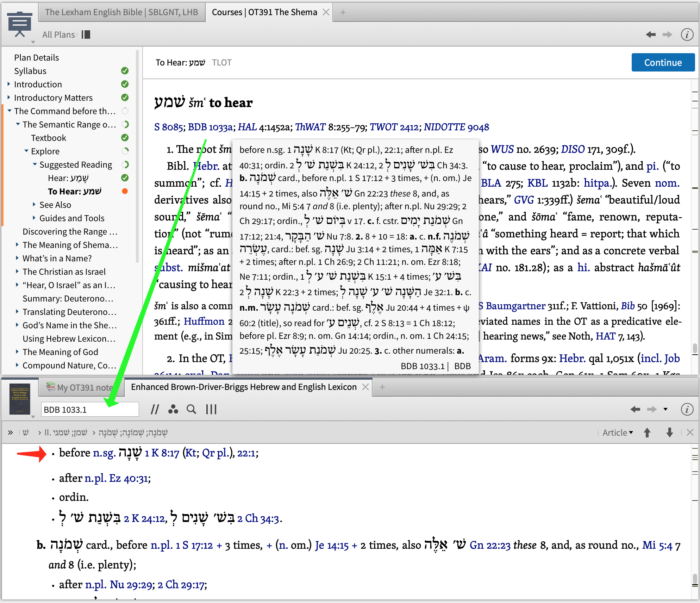Toggle the Textbook completed checkmark
700x603 pixels.
click(125, 138)
